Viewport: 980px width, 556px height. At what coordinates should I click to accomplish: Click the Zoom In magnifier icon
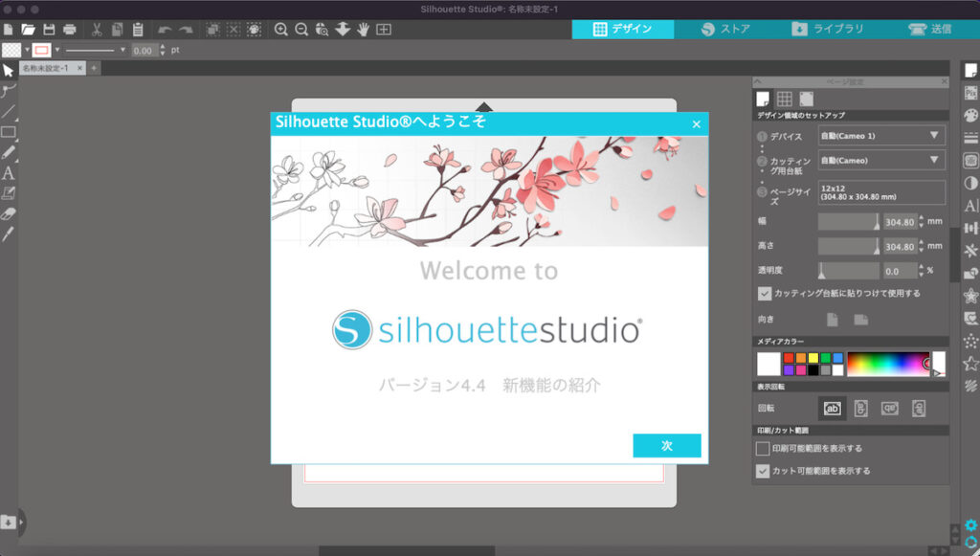click(281, 30)
